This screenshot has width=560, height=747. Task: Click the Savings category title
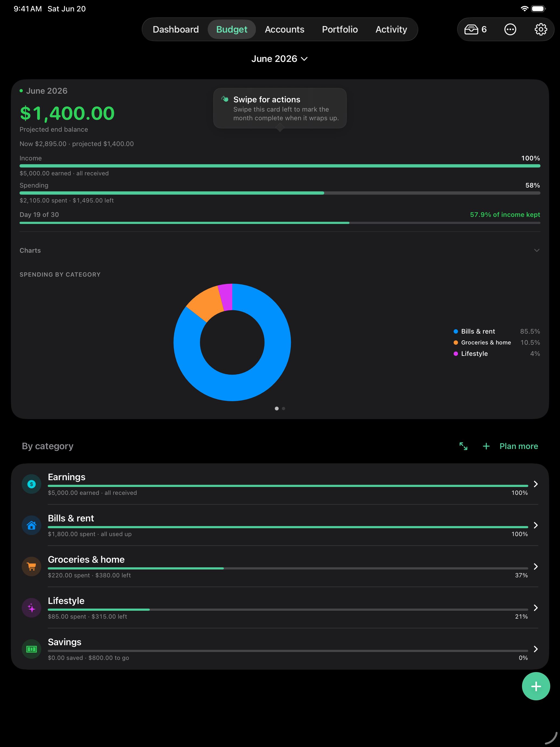[x=65, y=642]
